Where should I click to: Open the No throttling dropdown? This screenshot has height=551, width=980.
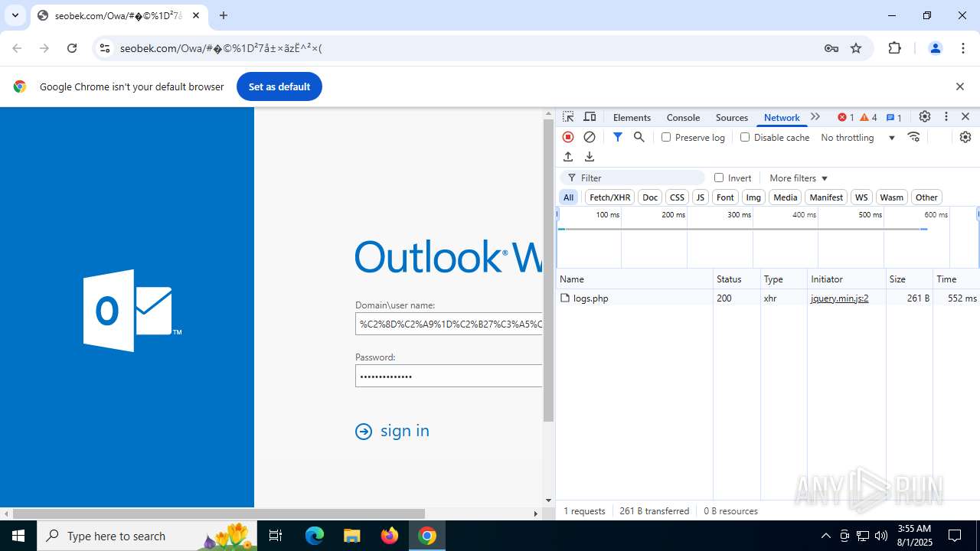pyautogui.click(x=857, y=137)
